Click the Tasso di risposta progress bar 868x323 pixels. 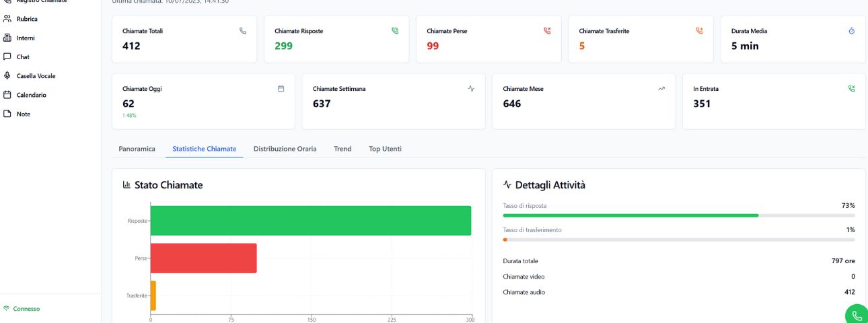point(679,215)
